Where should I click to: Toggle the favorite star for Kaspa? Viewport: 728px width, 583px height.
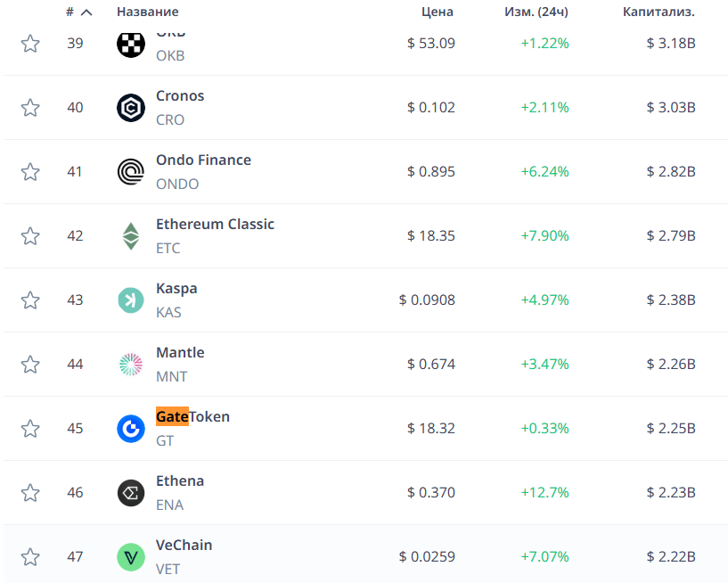(x=30, y=300)
